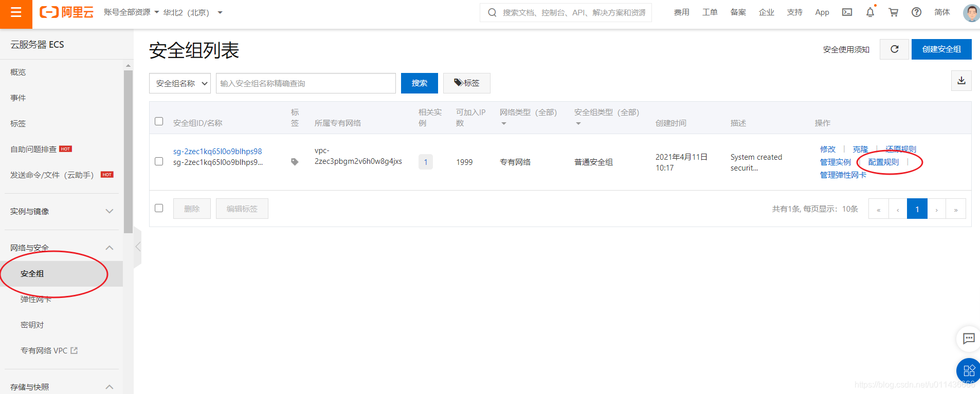Switch language via 简体

942,12
